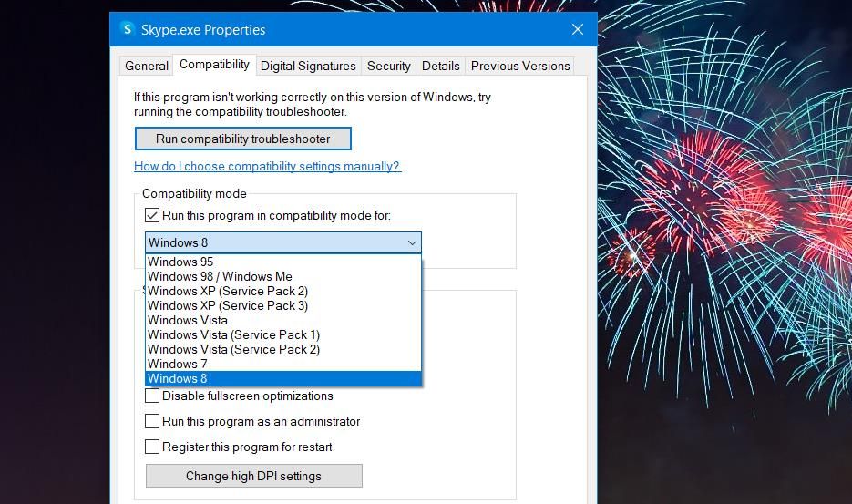
Task: Select plain Windows Vista option
Action: click(x=283, y=320)
